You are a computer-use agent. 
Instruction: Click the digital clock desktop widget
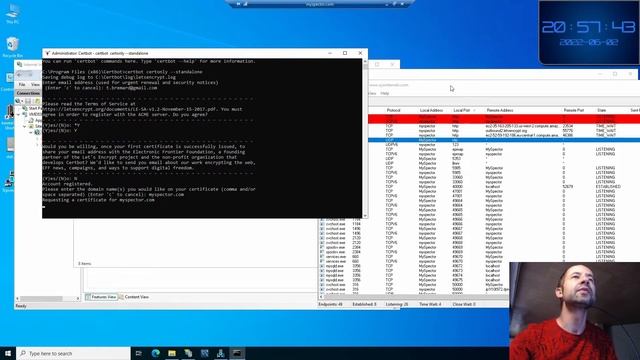coord(589,33)
